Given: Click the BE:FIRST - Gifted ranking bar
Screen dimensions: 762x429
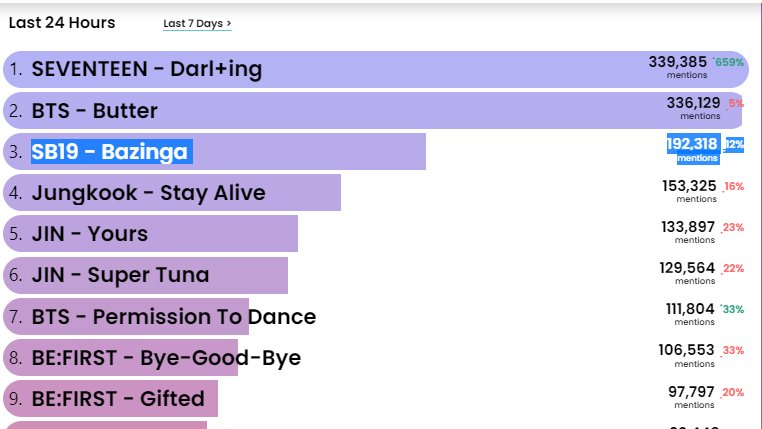Looking at the screenshot, I should point(110,399).
